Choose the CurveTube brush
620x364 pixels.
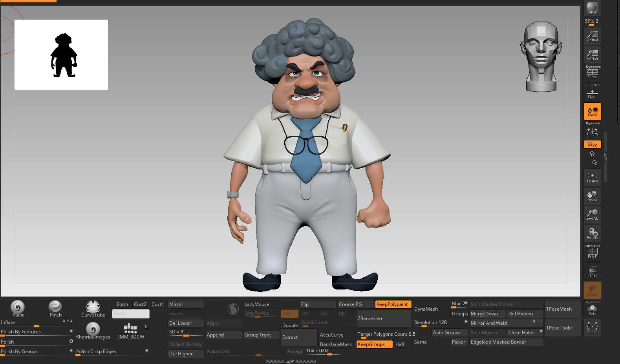[93, 308]
